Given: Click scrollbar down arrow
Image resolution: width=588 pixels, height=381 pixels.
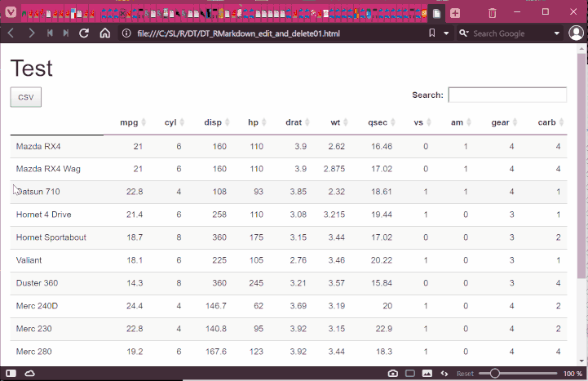Looking at the screenshot, I should click(x=581, y=361).
